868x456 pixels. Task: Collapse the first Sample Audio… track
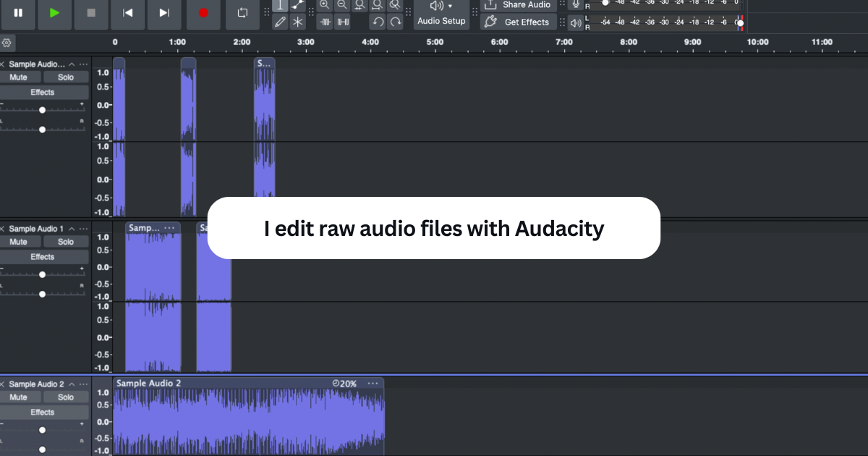(72, 64)
